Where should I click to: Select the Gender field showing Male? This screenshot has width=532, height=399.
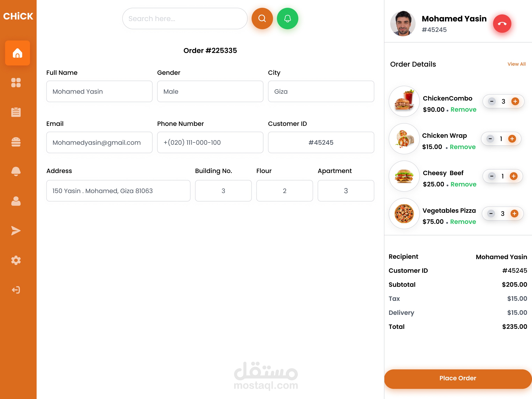pyautogui.click(x=210, y=91)
